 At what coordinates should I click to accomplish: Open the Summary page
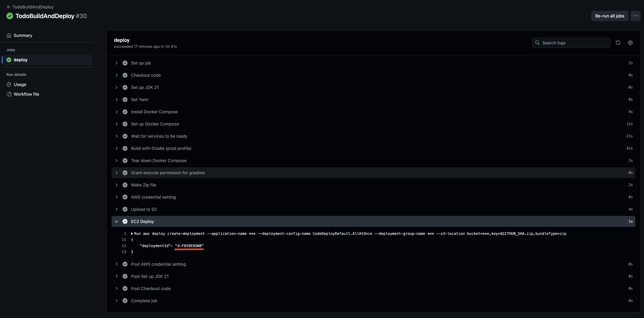[x=23, y=35]
